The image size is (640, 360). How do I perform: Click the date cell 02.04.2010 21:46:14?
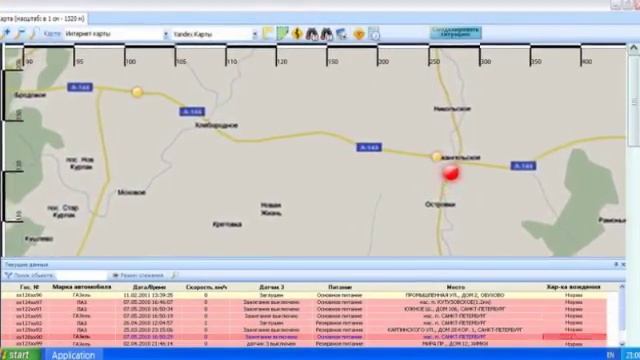pyautogui.click(x=148, y=344)
